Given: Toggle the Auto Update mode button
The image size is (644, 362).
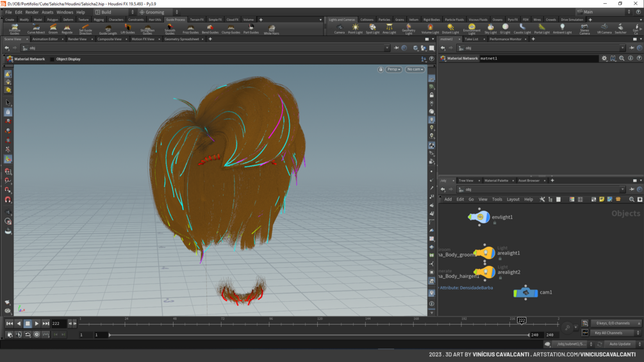Looking at the screenshot, I should pyautogui.click(x=620, y=344).
